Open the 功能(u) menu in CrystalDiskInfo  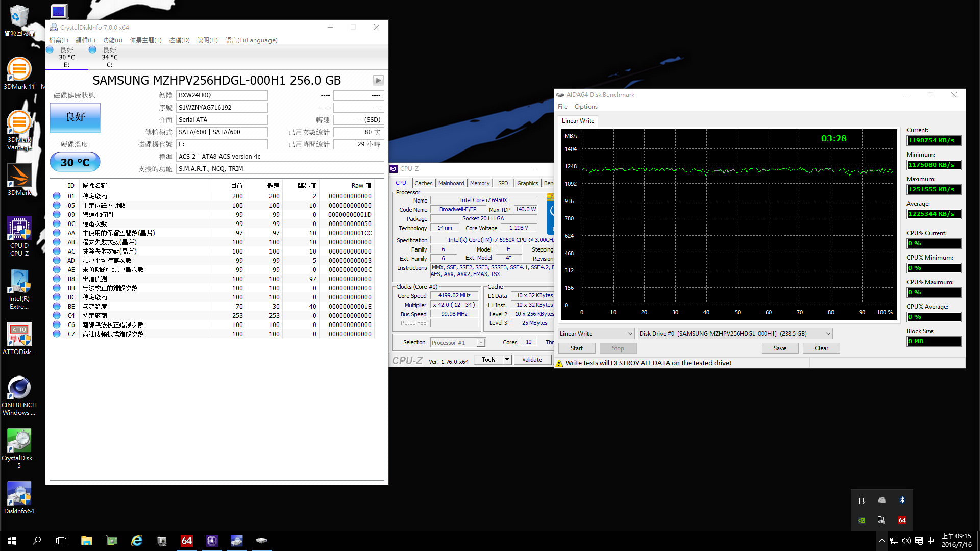pos(112,40)
